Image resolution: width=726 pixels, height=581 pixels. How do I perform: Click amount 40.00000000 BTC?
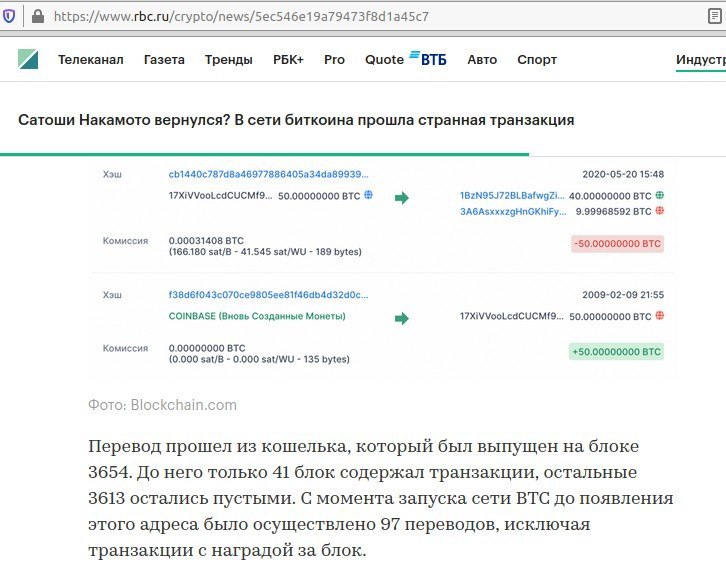[x=610, y=196]
